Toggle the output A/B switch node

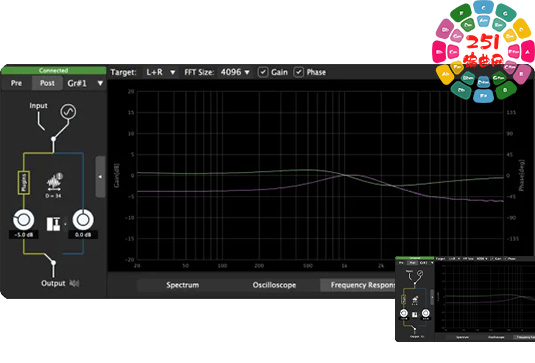54,262
